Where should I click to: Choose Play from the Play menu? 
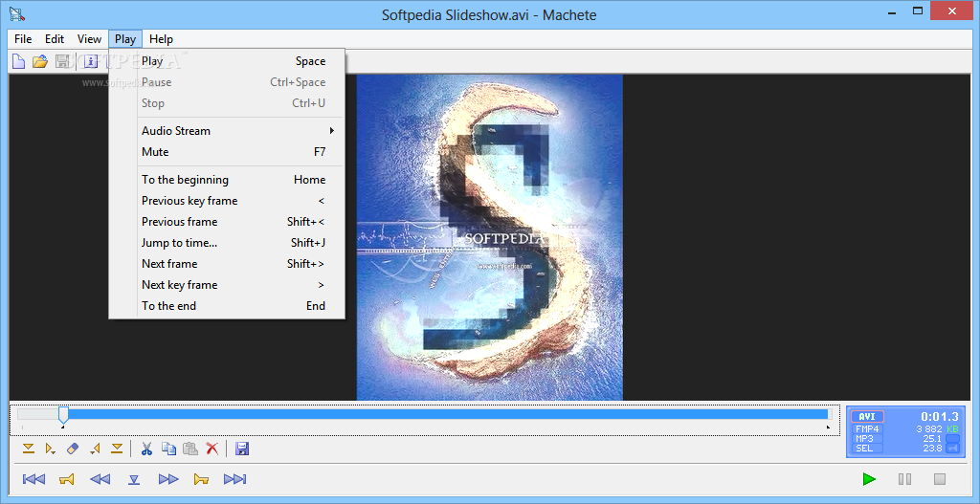[x=227, y=60]
